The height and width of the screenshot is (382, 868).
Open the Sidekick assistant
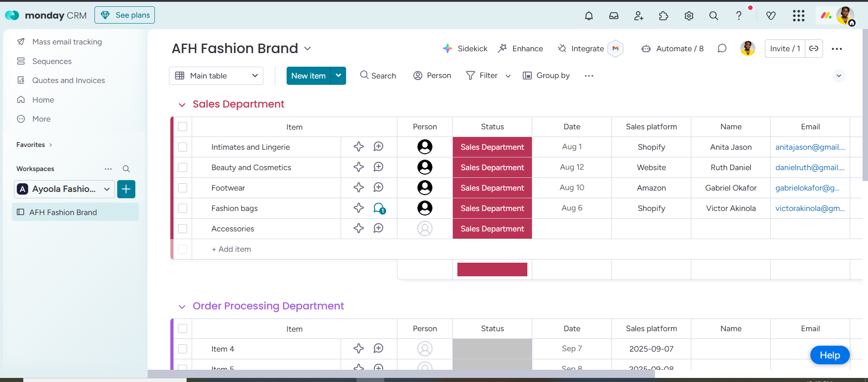(x=465, y=49)
